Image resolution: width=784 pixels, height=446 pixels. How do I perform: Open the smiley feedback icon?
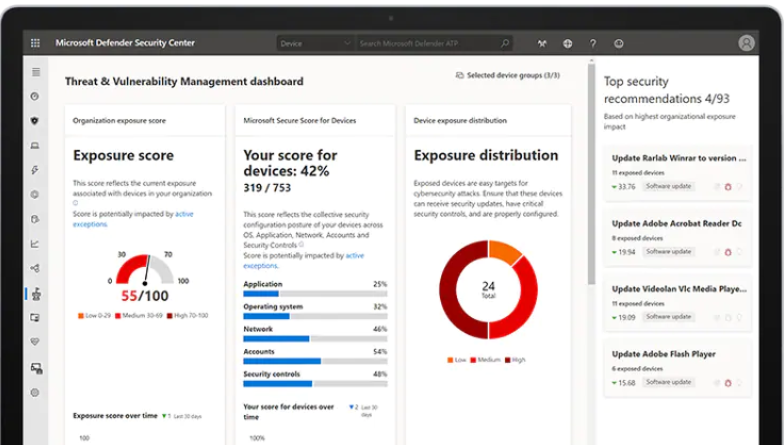point(618,44)
